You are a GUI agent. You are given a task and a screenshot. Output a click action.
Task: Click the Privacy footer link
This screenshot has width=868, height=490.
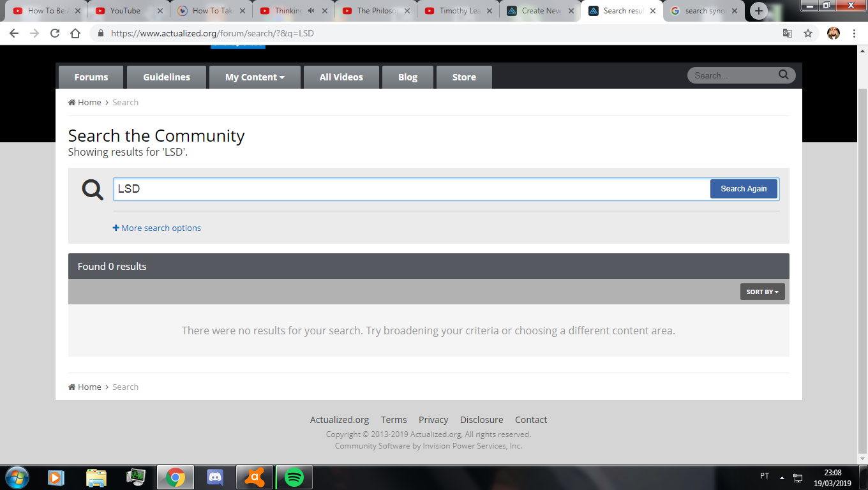[433, 420]
